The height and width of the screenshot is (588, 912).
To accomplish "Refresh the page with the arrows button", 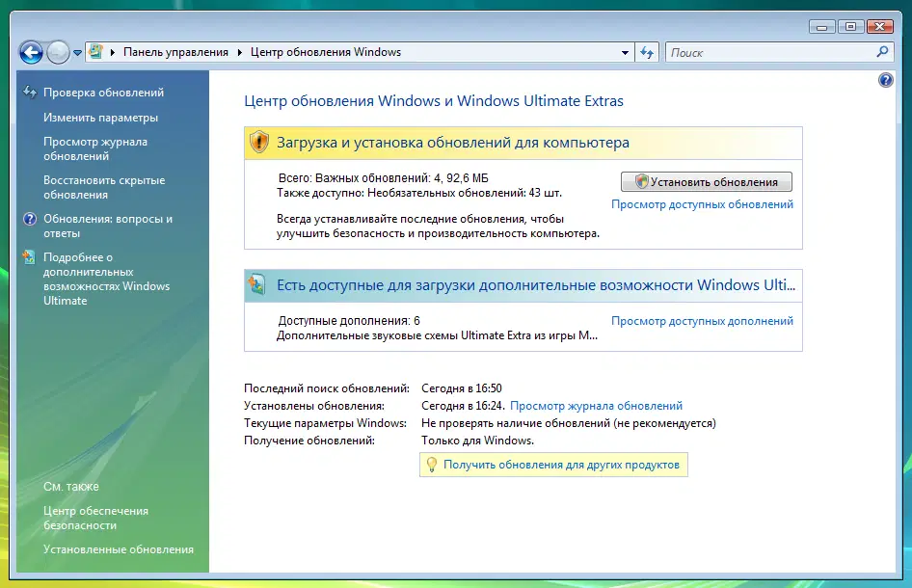I will (x=647, y=52).
